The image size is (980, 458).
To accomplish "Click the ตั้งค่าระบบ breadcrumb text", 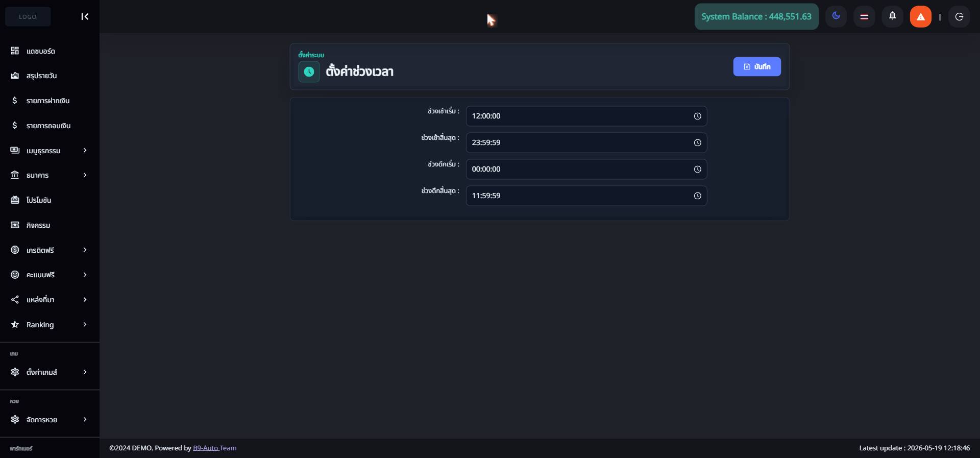I will point(311,55).
